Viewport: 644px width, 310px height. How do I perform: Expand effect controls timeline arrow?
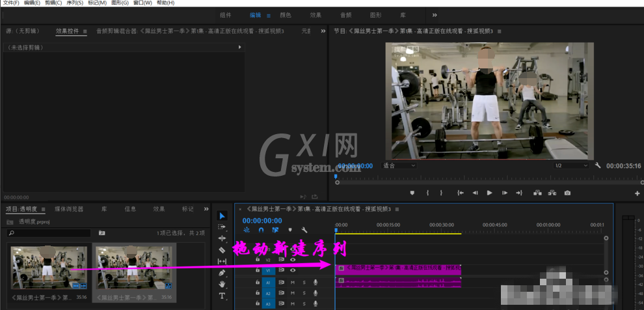(240, 48)
